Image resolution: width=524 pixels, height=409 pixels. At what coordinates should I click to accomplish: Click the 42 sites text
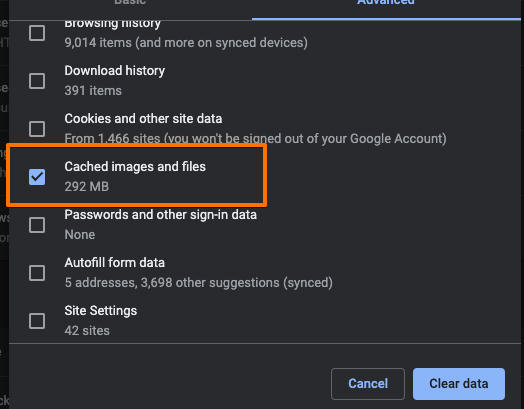87,330
